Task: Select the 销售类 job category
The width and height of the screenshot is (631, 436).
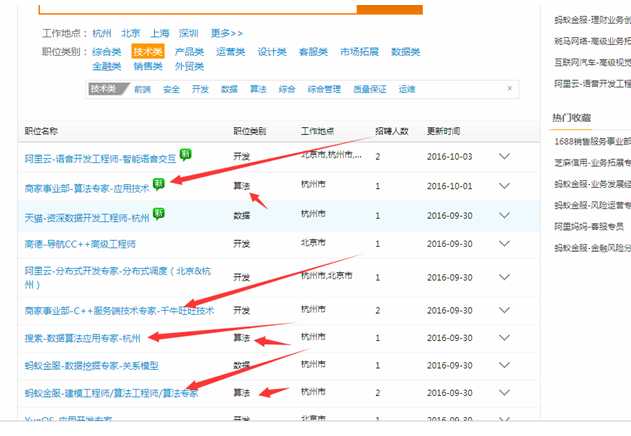Action: 148,66
